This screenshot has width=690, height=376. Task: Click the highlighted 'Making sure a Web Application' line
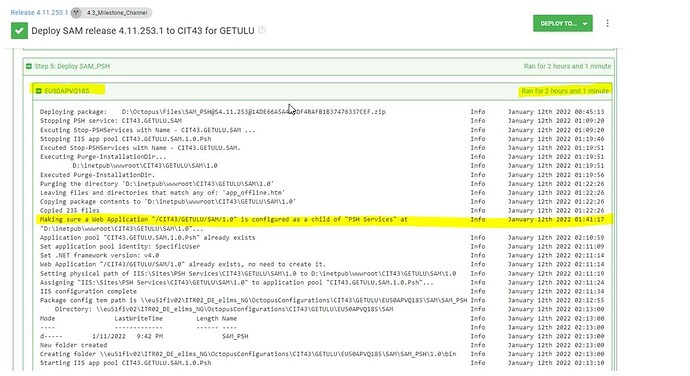point(224,219)
